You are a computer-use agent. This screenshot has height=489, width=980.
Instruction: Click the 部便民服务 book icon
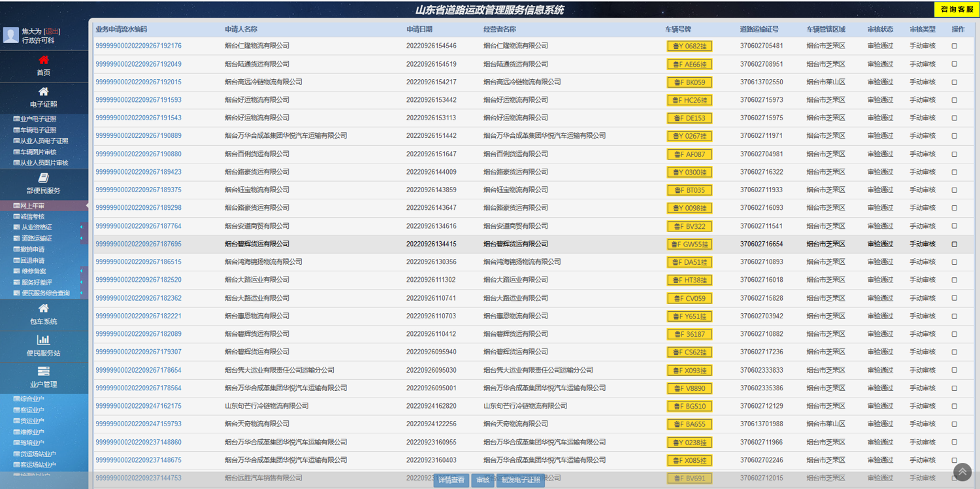point(43,178)
